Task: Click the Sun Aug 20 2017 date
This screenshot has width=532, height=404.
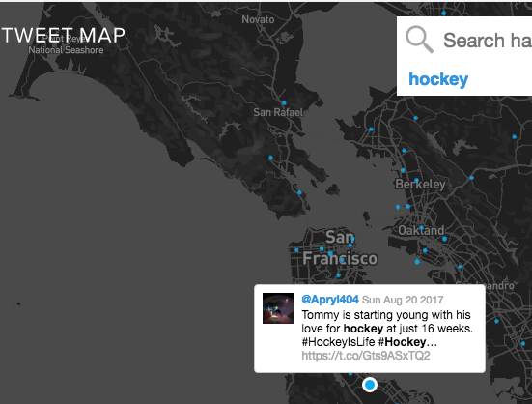Action: pos(403,300)
